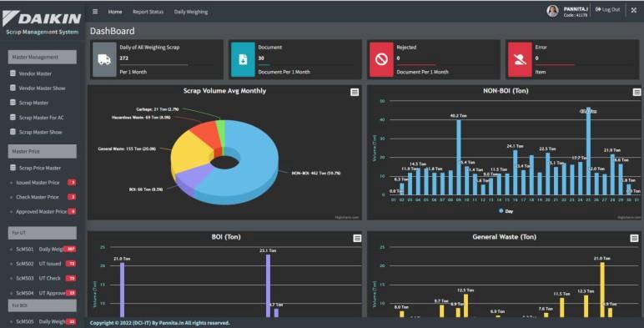Click the Document card download-file icon
The width and height of the screenshot is (644, 328).
243,59
